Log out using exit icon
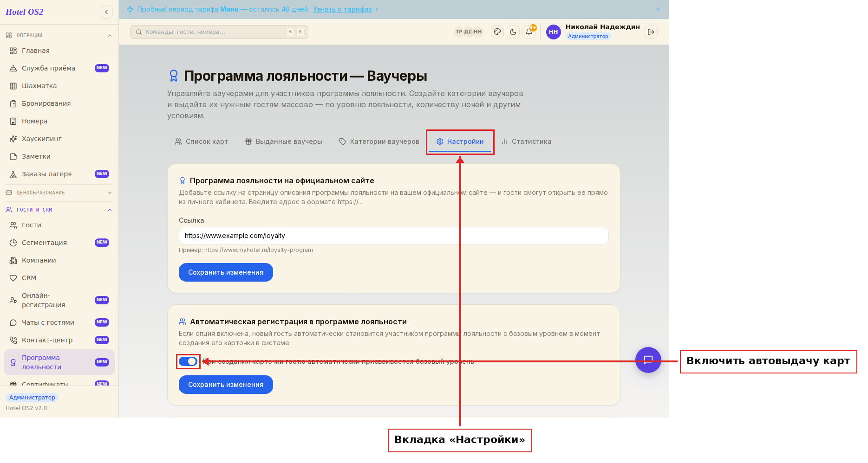The image size is (868, 463). tap(651, 32)
